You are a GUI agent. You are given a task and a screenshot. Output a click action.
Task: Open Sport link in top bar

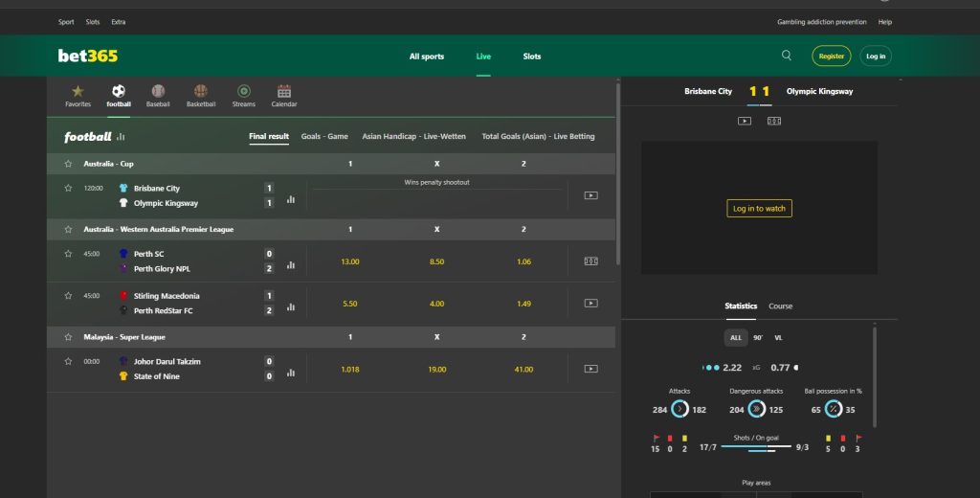tap(66, 22)
